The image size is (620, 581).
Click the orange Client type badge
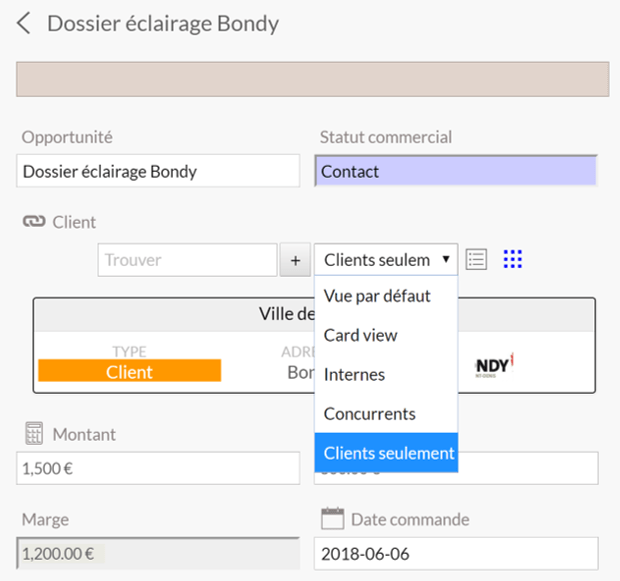[129, 371]
